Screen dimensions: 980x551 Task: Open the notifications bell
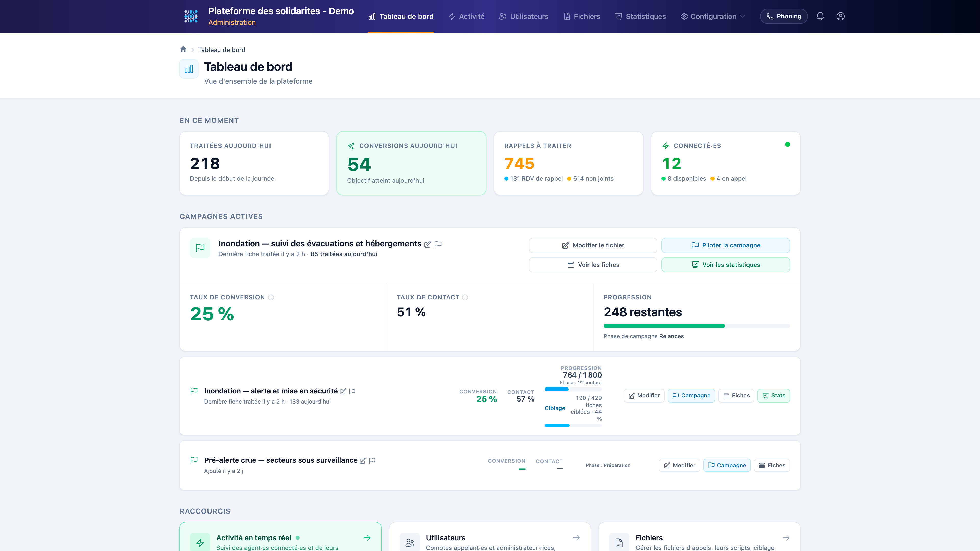820,16
